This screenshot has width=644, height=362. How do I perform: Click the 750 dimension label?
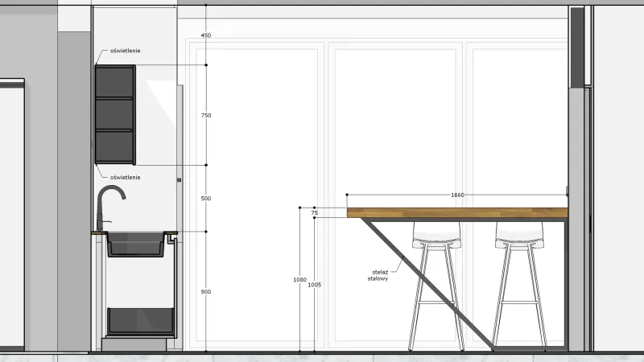(x=206, y=115)
